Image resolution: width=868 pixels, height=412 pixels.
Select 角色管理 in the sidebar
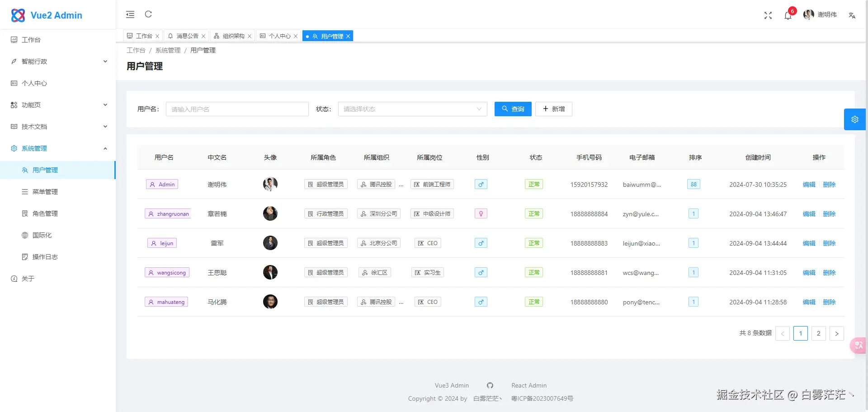click(58, 213)
